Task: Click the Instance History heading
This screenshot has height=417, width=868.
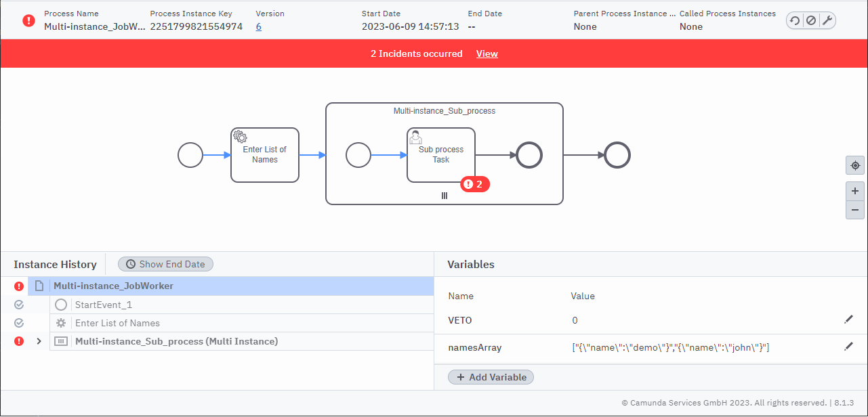Action: point(56,264)
